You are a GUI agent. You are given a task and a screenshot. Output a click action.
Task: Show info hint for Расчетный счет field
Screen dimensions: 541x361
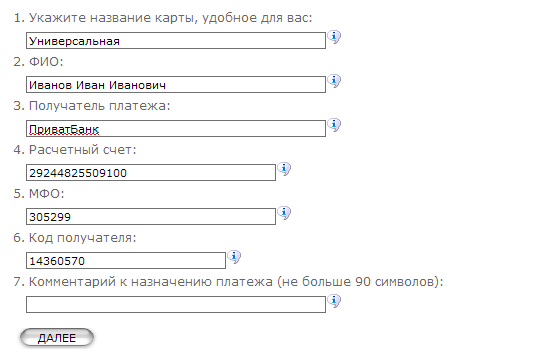(x=284, y=169)
